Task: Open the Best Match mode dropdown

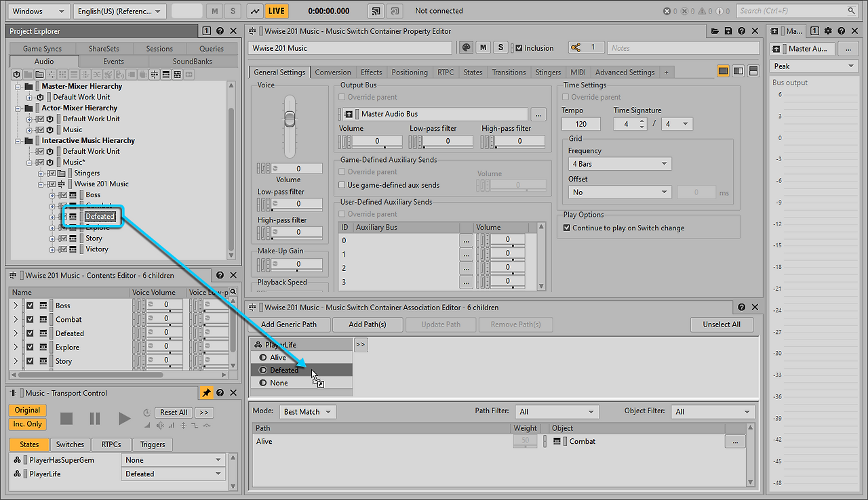Action: (x=308, y=412)
